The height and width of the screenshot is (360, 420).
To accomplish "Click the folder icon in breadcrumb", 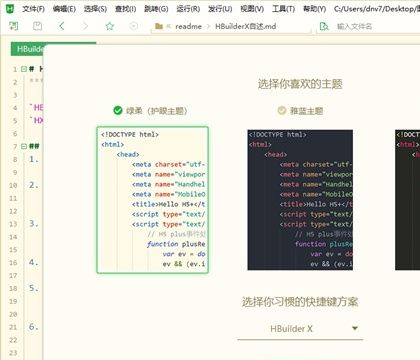I will click(x=159, y=26).
